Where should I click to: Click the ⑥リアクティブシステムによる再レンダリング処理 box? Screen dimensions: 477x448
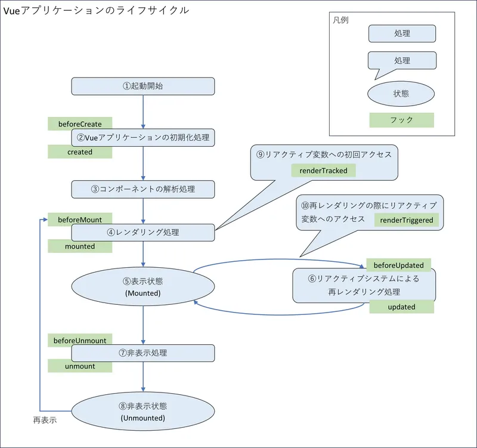[x=364, y=286]
